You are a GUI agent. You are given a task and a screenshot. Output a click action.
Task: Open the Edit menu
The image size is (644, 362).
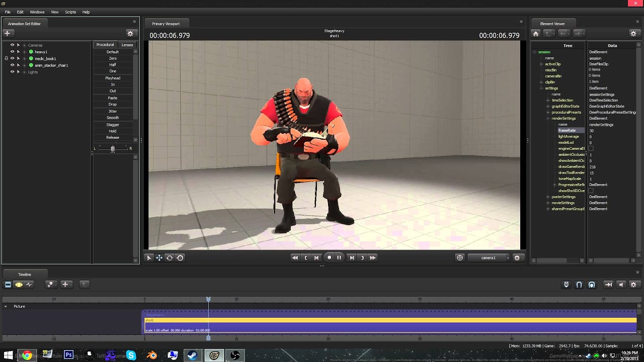tap(20, 12)
